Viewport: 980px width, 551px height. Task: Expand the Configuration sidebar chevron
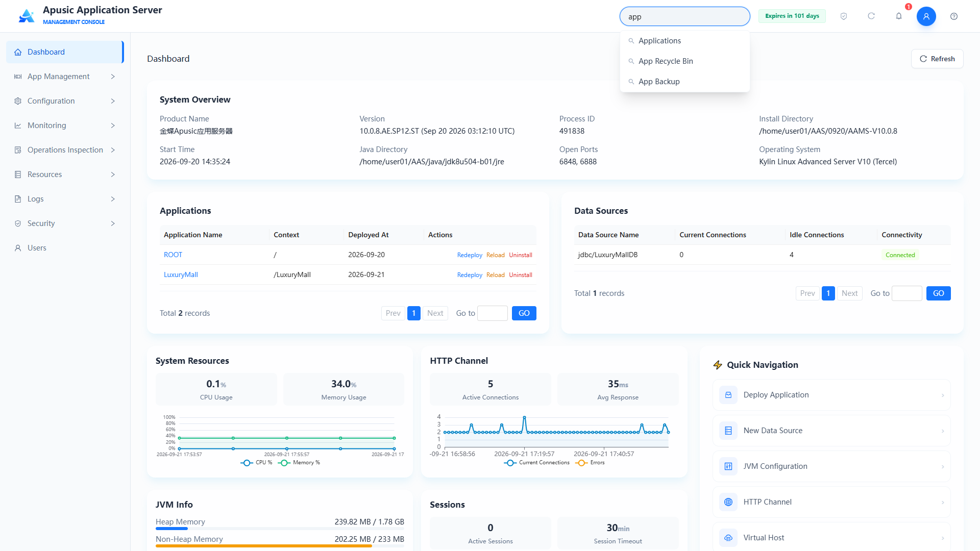(113, 101)
